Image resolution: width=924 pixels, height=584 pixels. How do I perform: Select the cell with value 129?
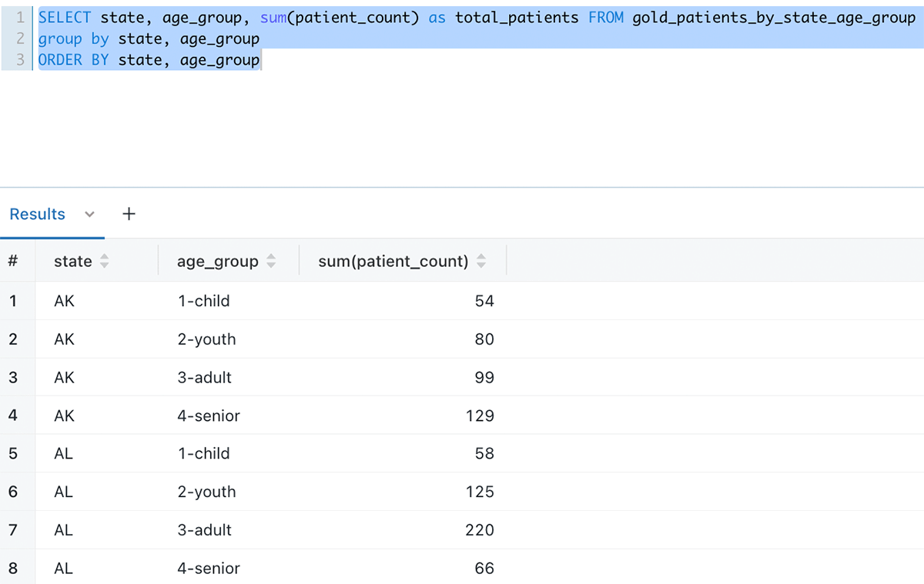(480, 415)
